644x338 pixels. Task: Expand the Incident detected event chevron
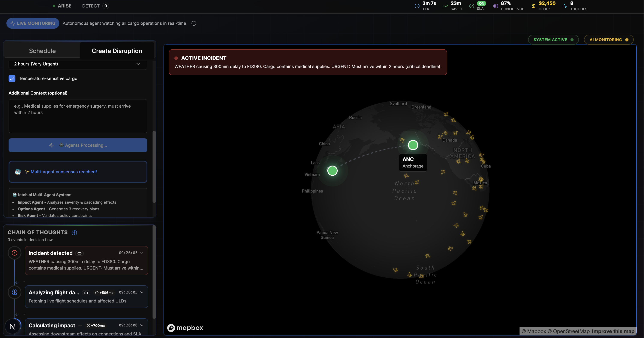[142, 253]
